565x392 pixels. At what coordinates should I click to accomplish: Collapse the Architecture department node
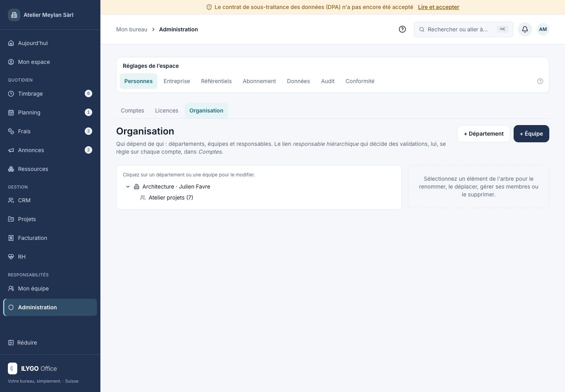pyautogui.click(x=128, y=187)
